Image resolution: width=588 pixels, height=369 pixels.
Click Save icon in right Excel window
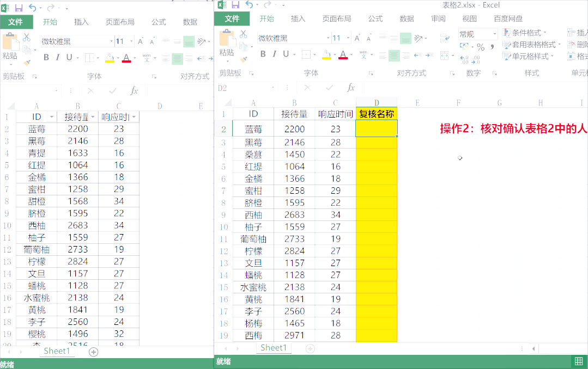(235, 4)
